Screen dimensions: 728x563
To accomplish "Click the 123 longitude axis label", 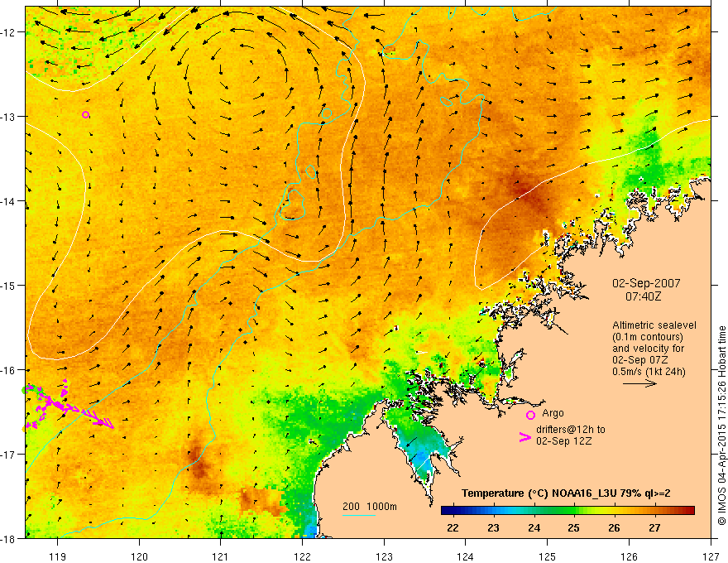I will [384, 556].
